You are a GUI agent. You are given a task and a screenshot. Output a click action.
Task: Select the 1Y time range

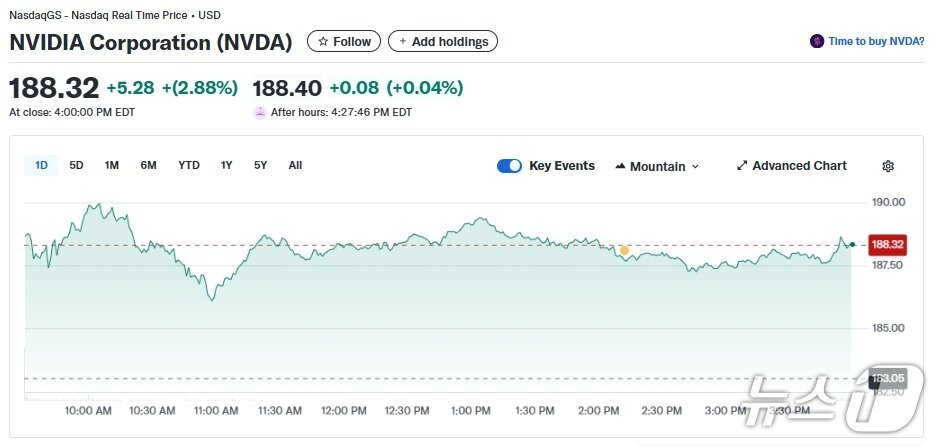(x=227, y=165)
